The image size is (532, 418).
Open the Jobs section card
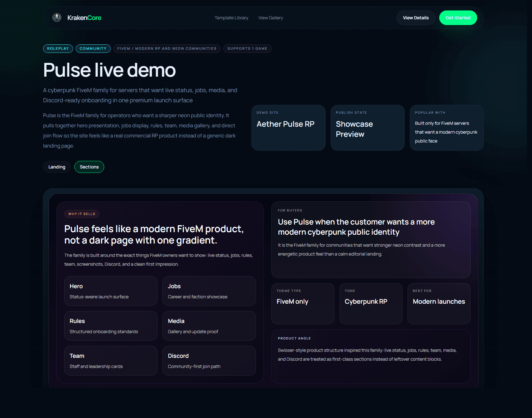(x=209, y=291)
